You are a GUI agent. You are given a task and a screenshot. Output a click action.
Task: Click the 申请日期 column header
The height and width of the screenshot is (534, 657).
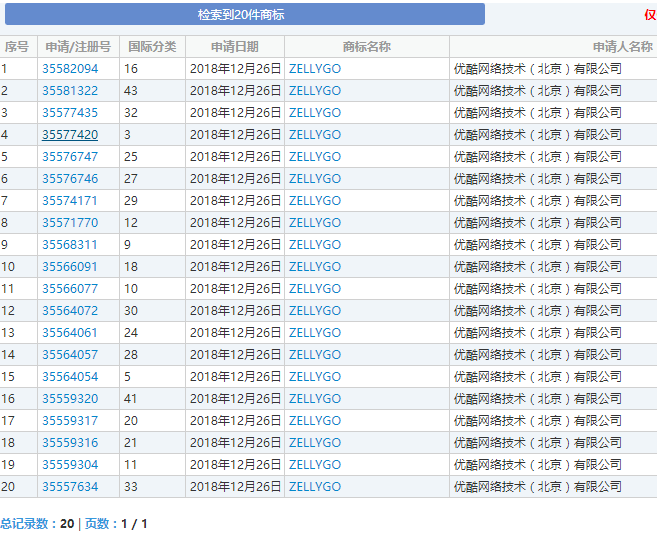(235, 47)
